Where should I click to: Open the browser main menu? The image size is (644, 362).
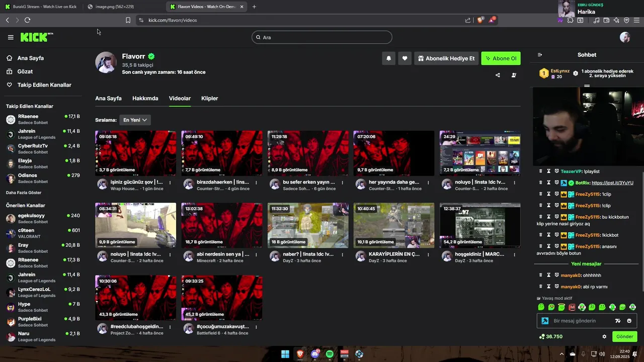(637, 20)
